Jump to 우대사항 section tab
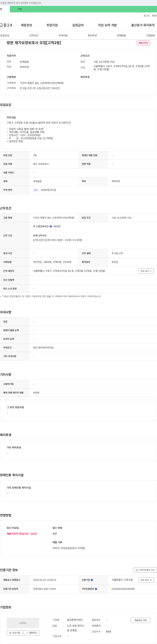This screenshot has width=157, height=644. coord(63,35)
